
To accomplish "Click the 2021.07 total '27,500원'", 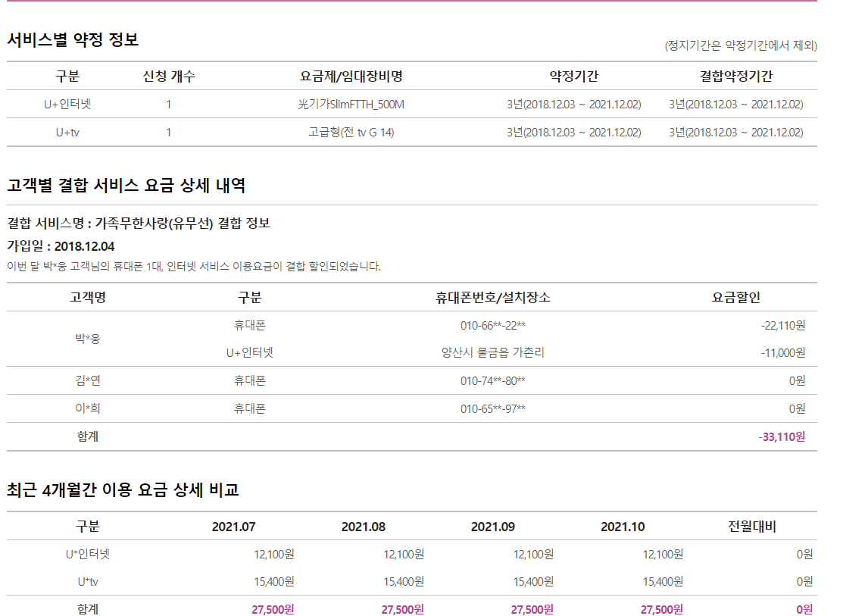I will click(x=273, y=609).
